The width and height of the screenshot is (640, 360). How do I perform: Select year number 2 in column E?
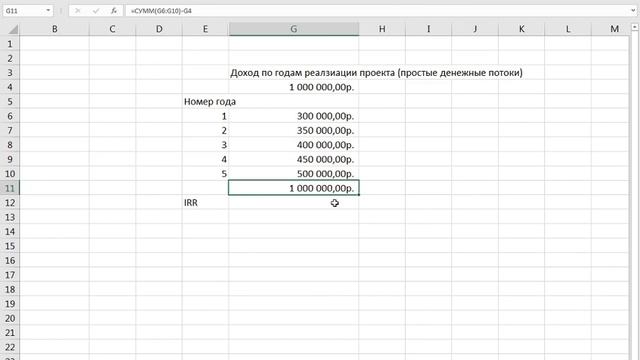click(x=205, y=131)
